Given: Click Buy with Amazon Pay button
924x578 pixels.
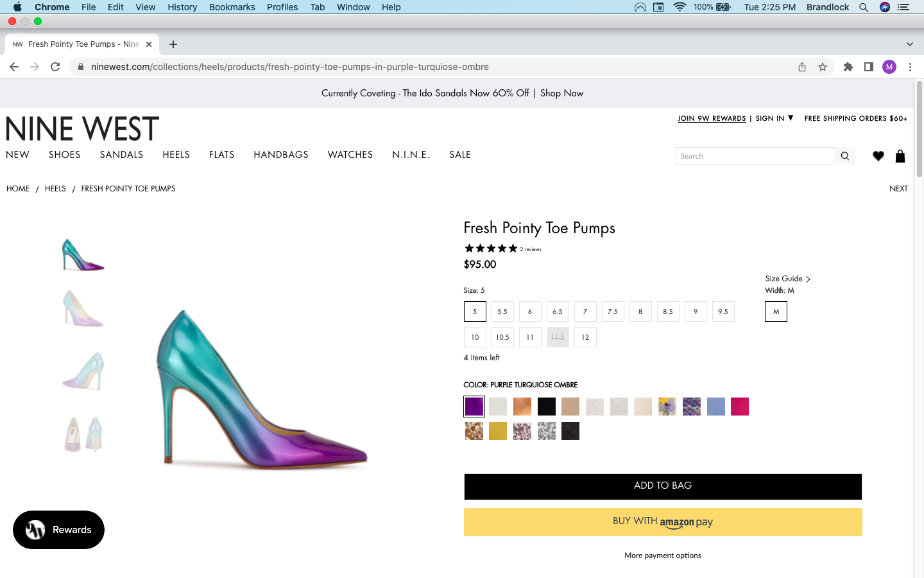Looking at the screenshot, I should pyautogui.click(x=663, y=522).
